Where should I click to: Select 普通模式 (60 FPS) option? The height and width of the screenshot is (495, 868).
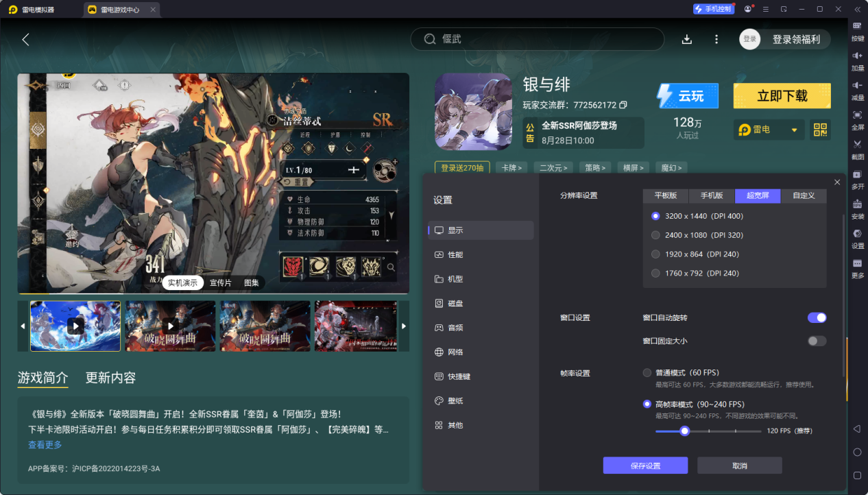tap(647, 373)
